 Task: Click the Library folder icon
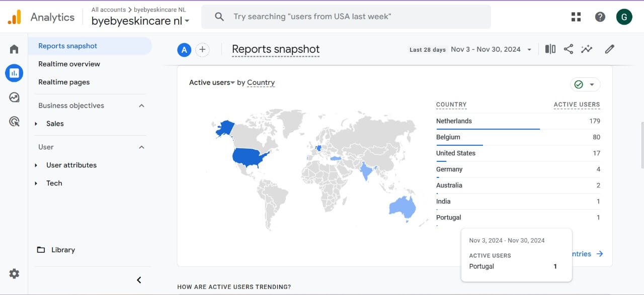pos(41,250)
